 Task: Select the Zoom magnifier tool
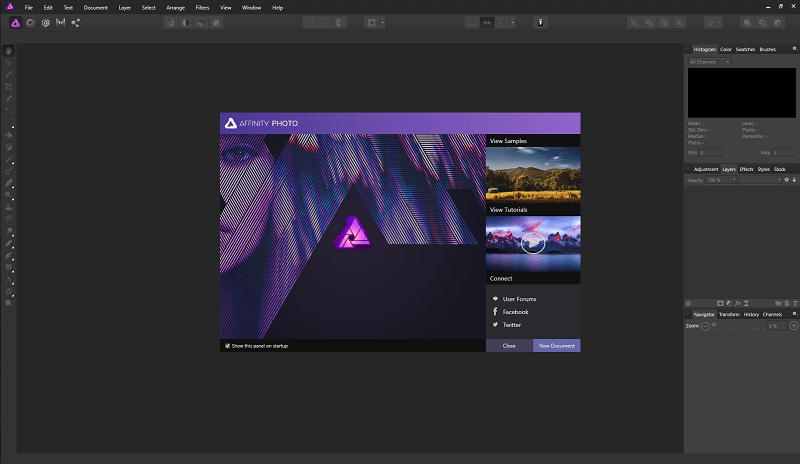point(9,303)
